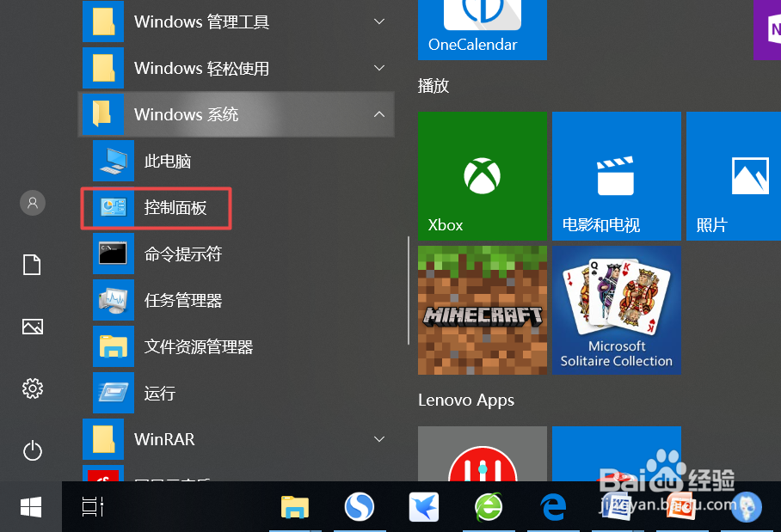781x532 pixels.
Task: Launch the green 360 browser taskbar icon
Action: [x=489, y=507]
